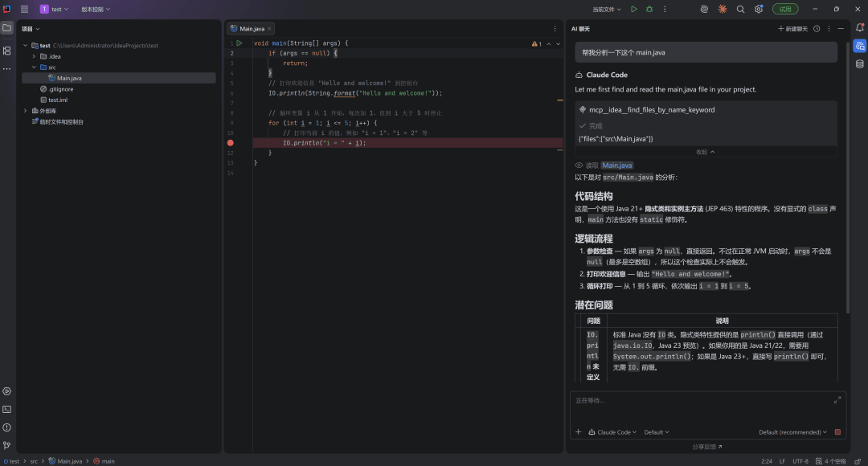
Task: Click src breadcrumb in navigation bar
Action: 34,461
